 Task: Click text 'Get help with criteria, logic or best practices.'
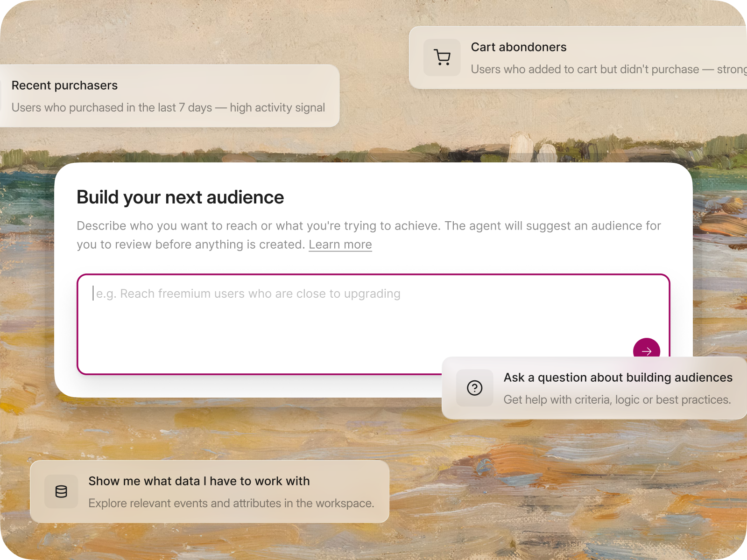tap(617, 400)
